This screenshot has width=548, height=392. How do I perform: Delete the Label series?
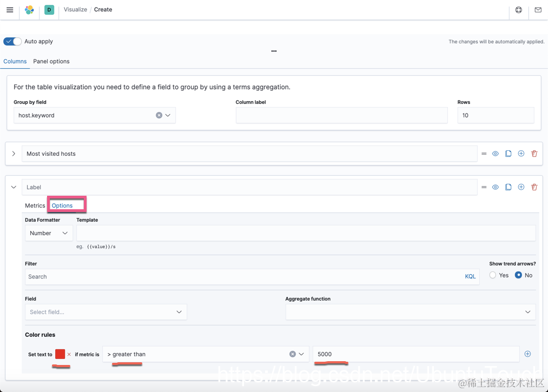[x=534, y=187]
